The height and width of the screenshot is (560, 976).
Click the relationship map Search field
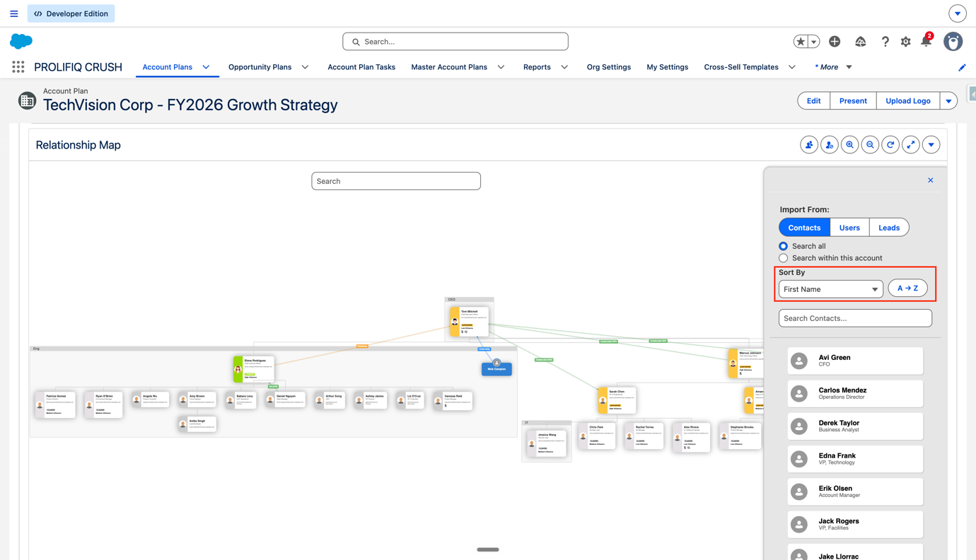pos(396,181)
